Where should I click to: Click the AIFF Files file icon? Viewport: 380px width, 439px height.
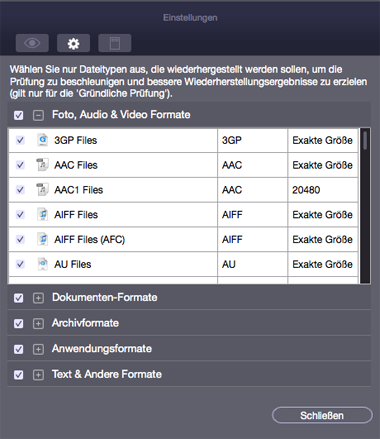[x=42, y=215]
